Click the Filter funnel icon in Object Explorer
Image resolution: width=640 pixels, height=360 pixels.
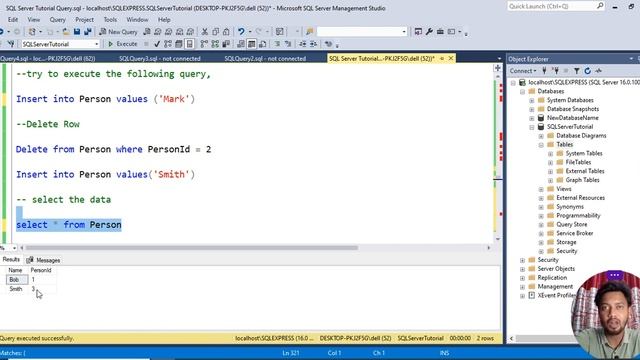(x=577, y=71)
